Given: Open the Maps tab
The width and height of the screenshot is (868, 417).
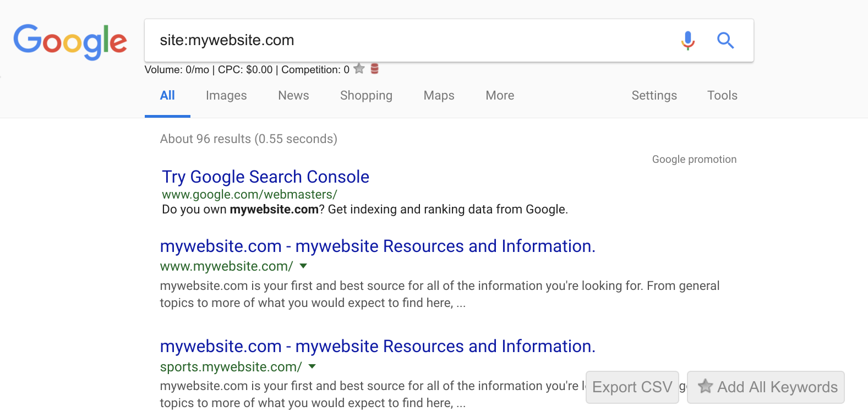Looking at the screenshot, I should (439, 95).
